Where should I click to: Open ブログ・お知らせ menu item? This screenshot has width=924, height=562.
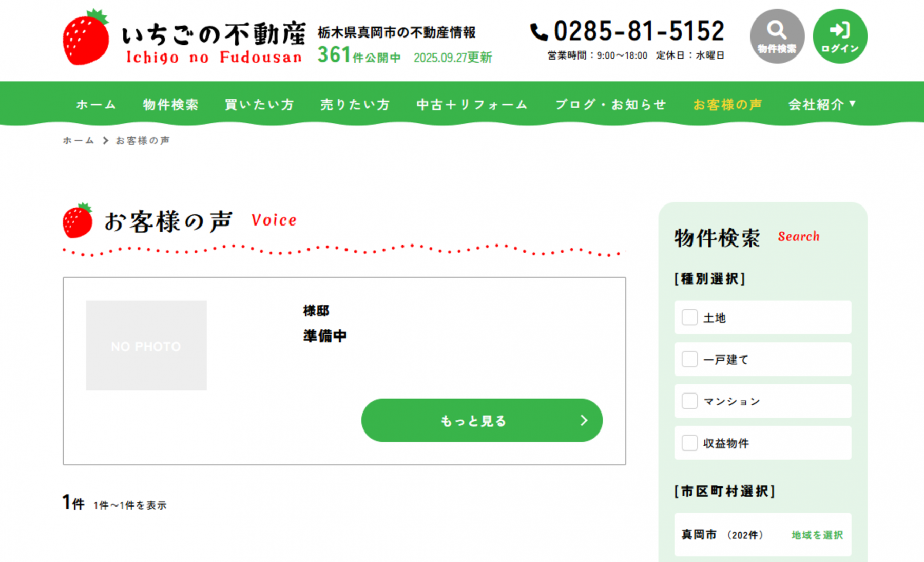pyautogui.click(x=610, y=105)
